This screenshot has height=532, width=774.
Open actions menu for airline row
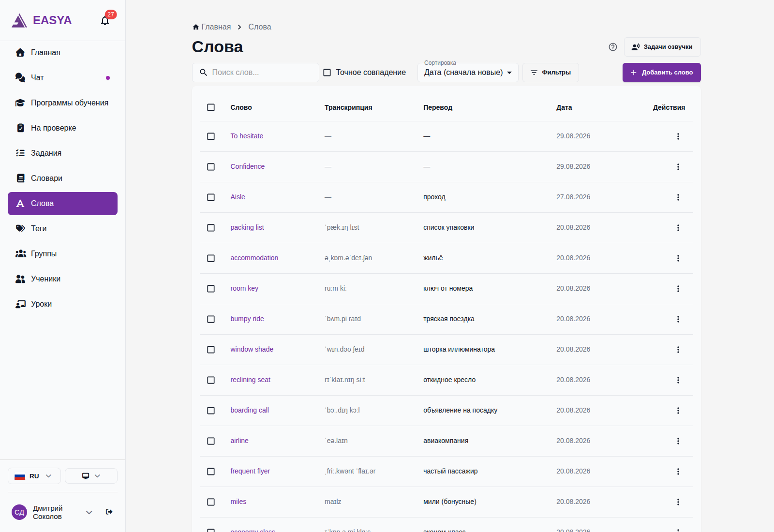(x=678, y=441)
